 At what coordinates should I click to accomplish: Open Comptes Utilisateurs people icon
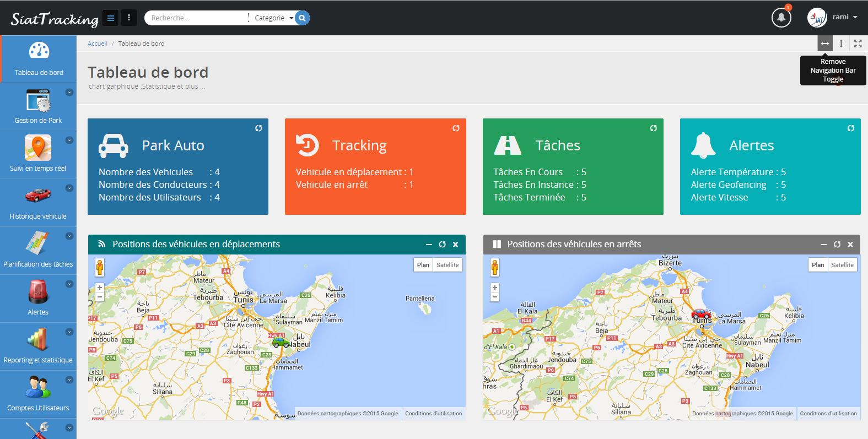tap(38, 387)
